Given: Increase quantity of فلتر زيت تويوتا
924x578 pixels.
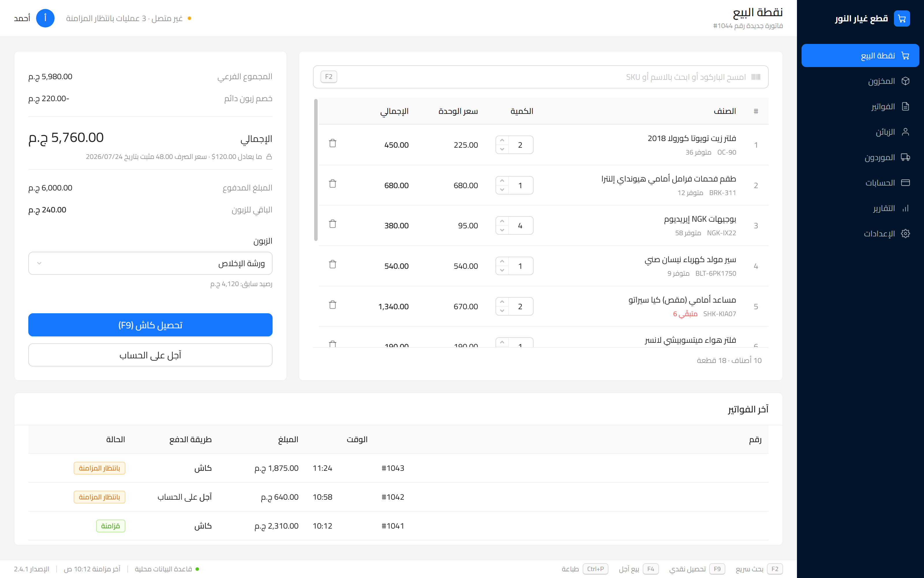Looking at the screenshot, I should [x=502, y=141].
